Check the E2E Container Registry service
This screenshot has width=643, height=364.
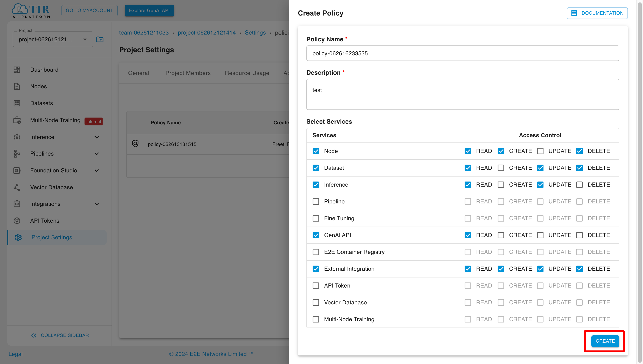(x=316, y=252)
